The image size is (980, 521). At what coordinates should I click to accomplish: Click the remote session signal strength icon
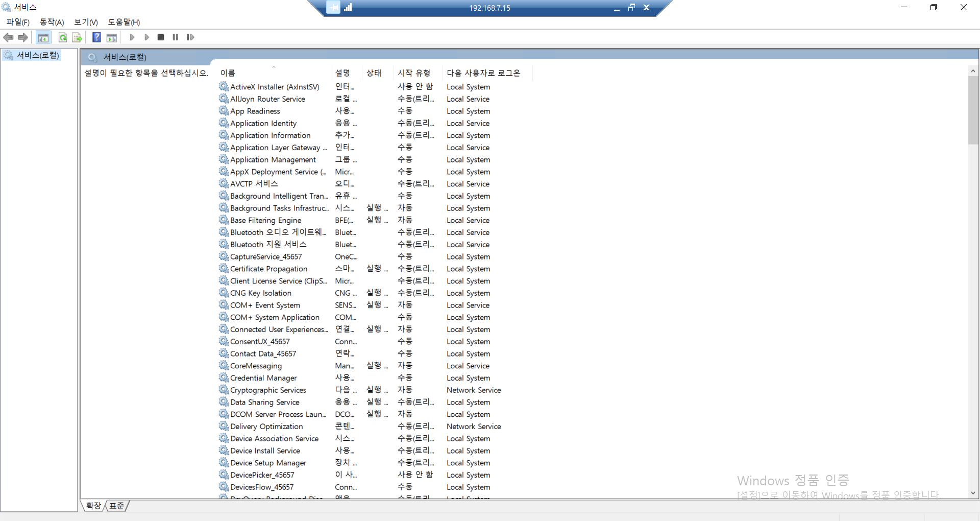coord(348,8)
